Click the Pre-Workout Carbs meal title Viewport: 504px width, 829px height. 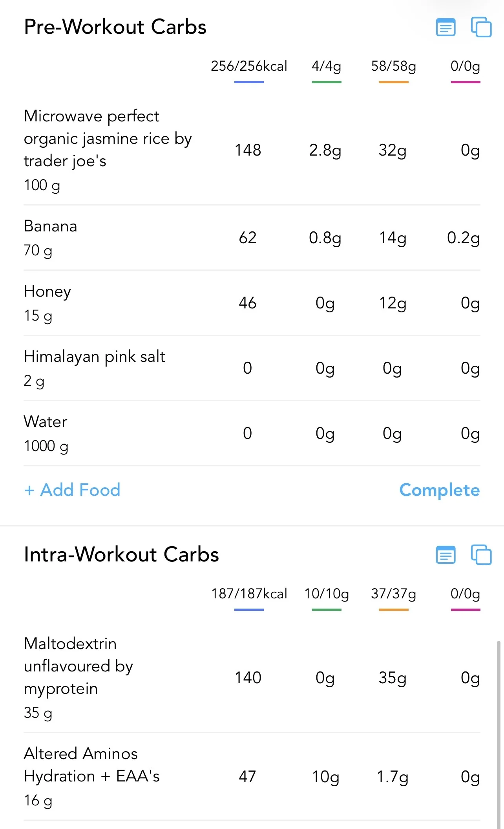point(115,27)
